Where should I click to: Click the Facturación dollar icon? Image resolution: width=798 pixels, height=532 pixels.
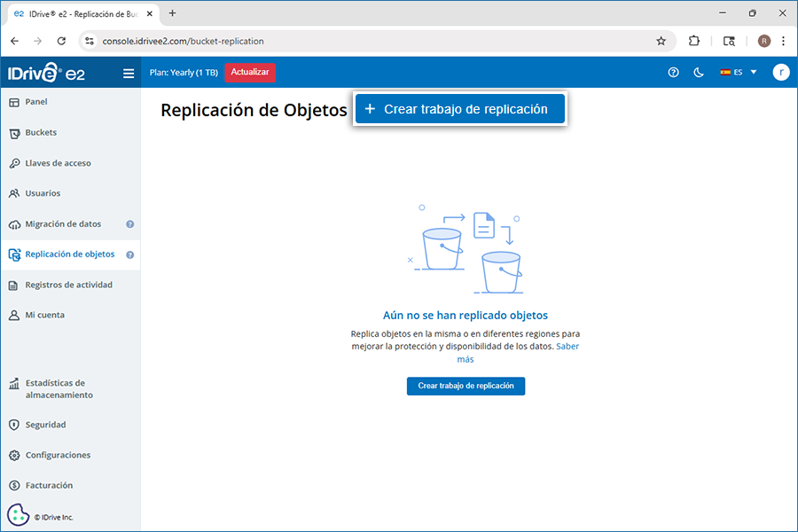click(14, 486)
